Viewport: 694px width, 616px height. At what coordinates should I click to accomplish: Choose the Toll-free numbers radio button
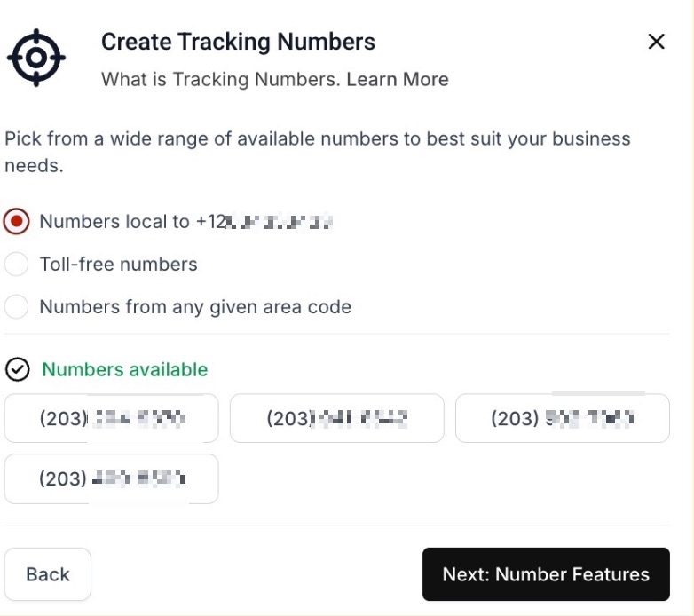[x=17, y=265]
